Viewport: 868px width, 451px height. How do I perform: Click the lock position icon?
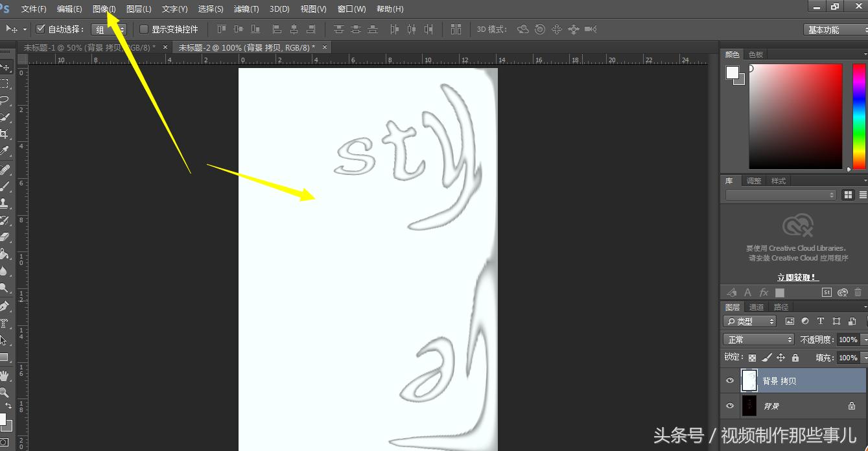click(x=782, y=357)
